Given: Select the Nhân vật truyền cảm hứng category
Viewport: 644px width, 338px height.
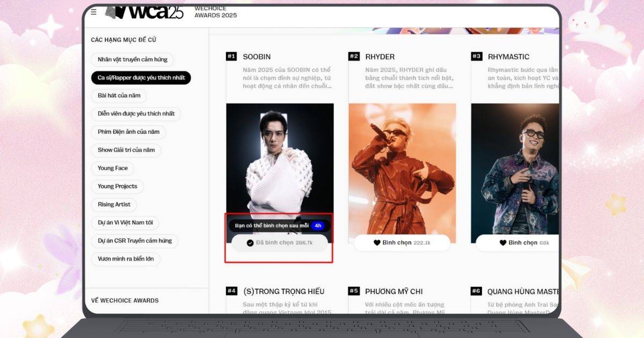Looking at the screenshot, I should click(133, 60).
